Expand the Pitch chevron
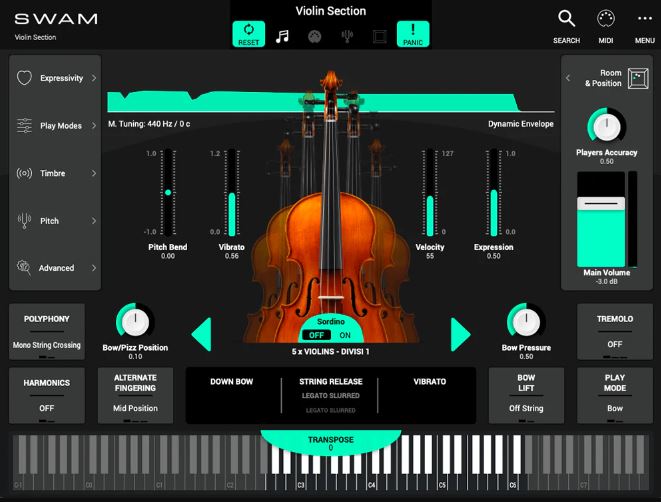The image size is (661, 502). tap(94, 220)
